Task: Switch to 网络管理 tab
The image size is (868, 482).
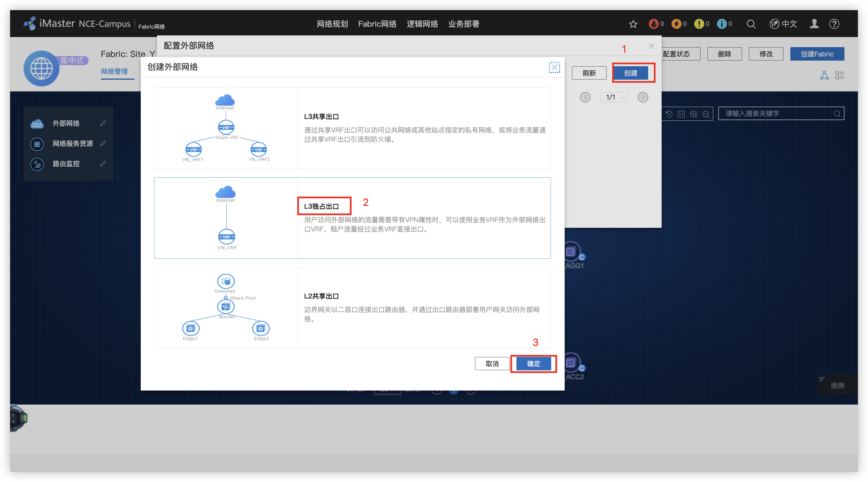Action: 114,72
